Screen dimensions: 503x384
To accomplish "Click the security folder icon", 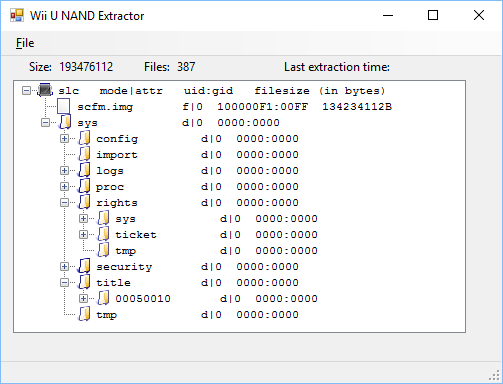I will click(84, 266).
